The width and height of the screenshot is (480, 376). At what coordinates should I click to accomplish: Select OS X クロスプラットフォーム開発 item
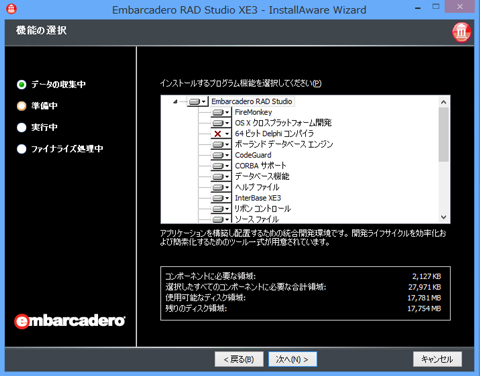click(x=283, y=123)
